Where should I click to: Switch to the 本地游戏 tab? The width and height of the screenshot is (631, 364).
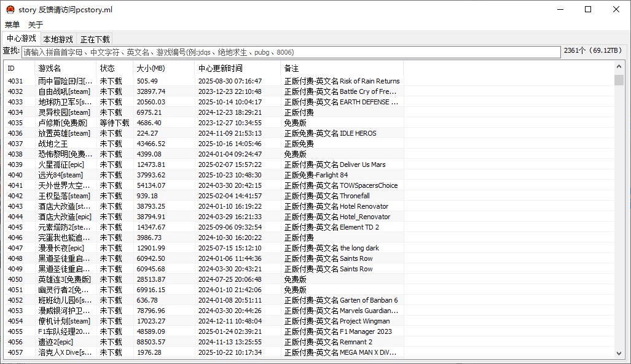58,38
